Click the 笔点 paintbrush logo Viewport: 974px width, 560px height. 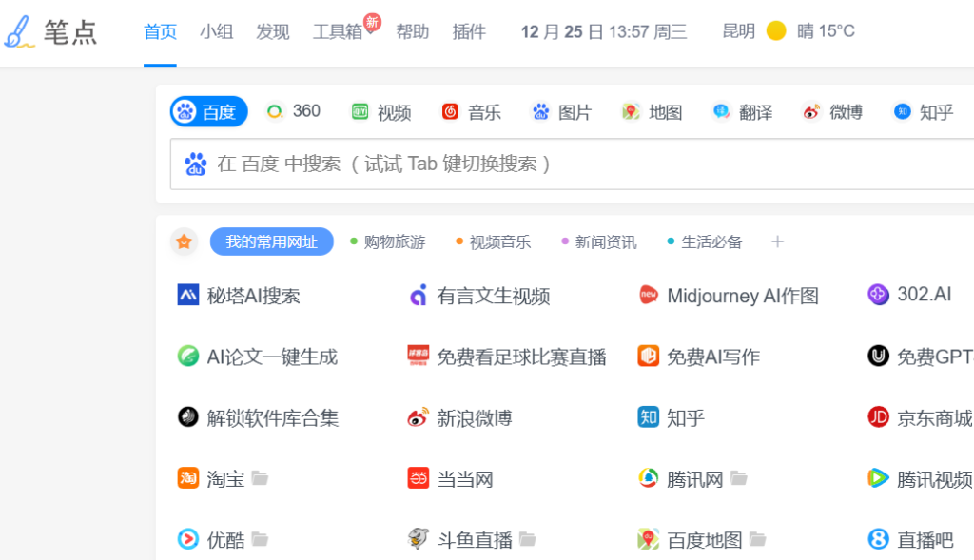click(x=51, y=31)
